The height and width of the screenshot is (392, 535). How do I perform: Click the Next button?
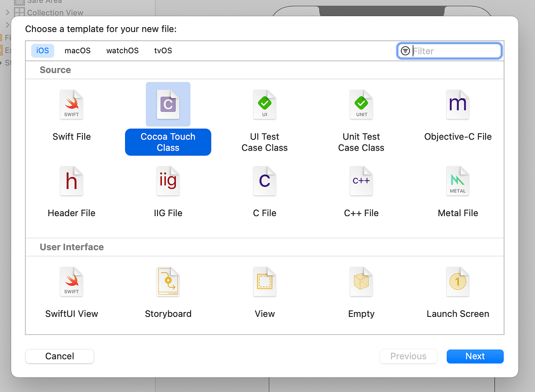475,356
